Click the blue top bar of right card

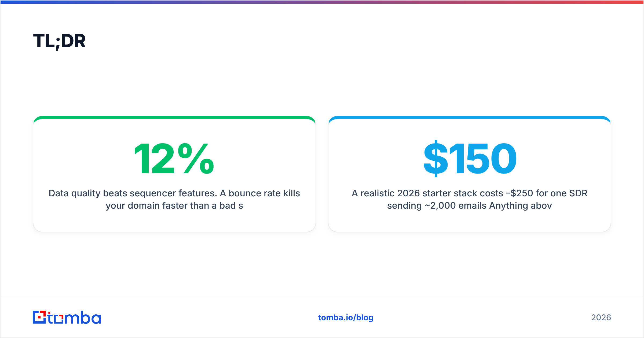point(470,117)
